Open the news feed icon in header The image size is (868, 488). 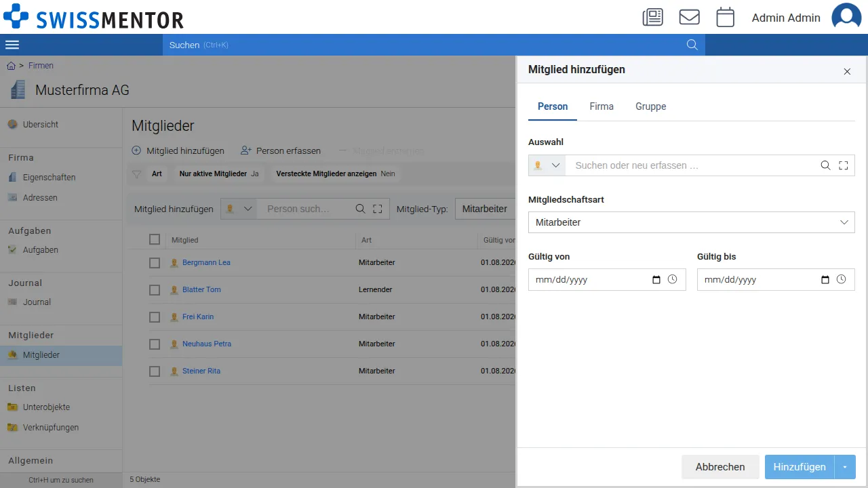coord(652,17)
